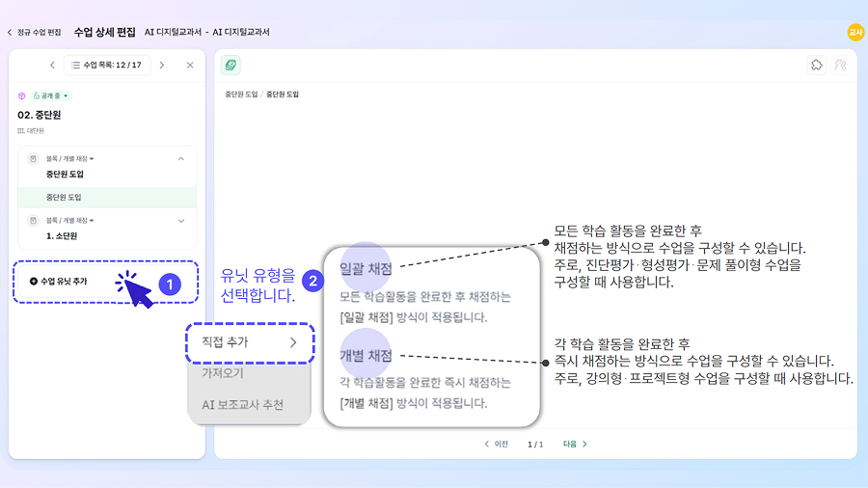Open 블록 / 개별 채점 dropdown above 중단원 도입
Image resolution: width=868 pixels, height=488 pixels.
click(x=70, y=158)
